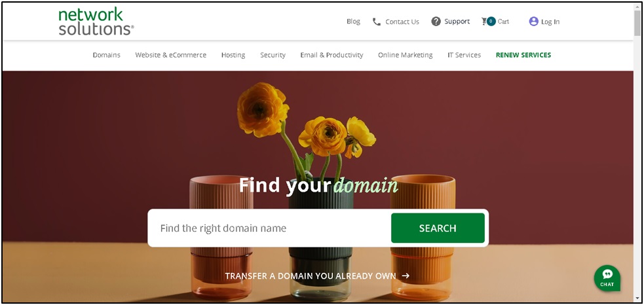Click the vertical page scrollbar
The image size is (644, 305).
[x=637, y=152]
